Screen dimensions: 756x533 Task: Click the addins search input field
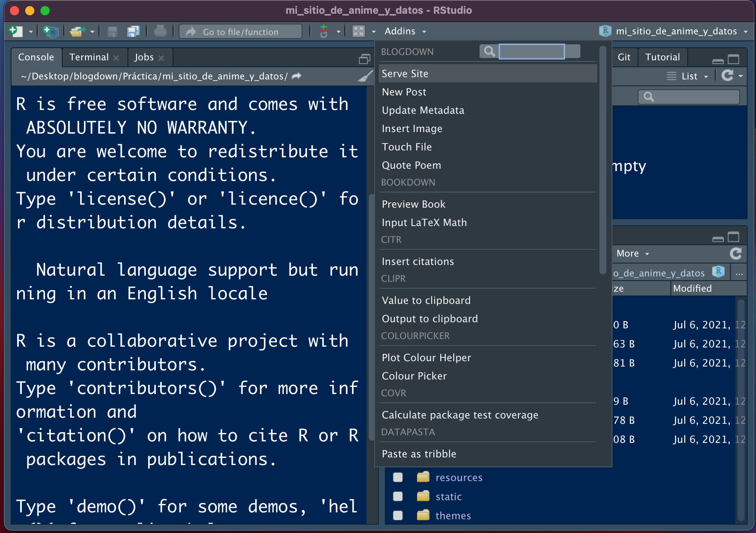[x=531, y=51]
